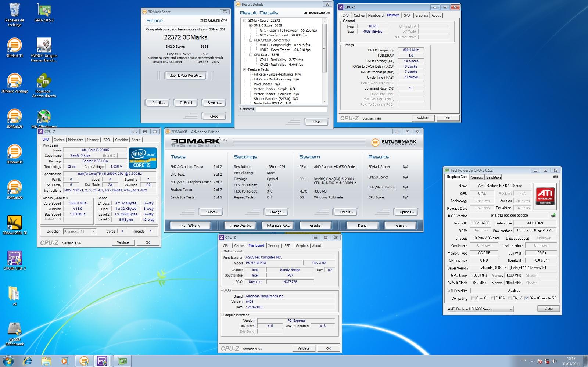Switch to the Validation tab in GPU-Z
Image resolution: width=588 pixels, height=367 pixels.
point(493,177)
